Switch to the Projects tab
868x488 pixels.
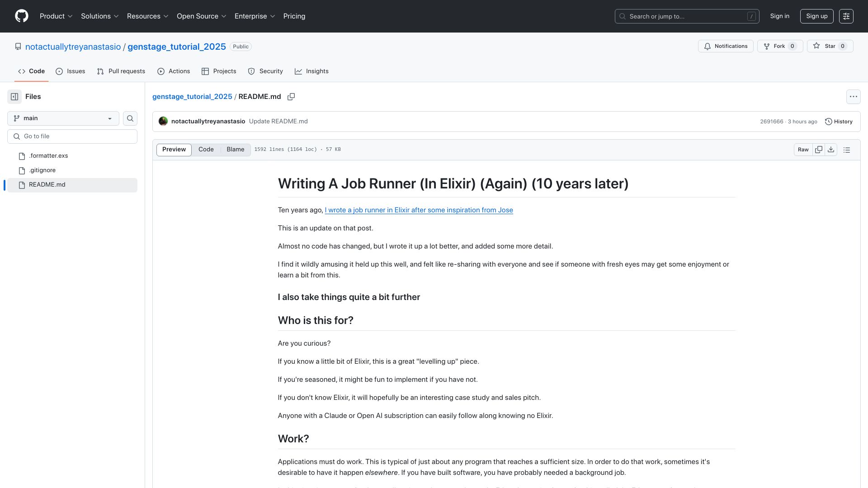pos(219,71)
